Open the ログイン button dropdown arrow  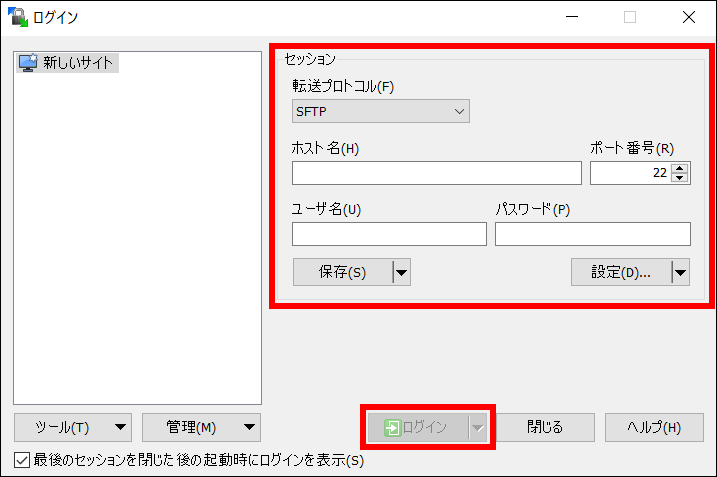(477, 427)
